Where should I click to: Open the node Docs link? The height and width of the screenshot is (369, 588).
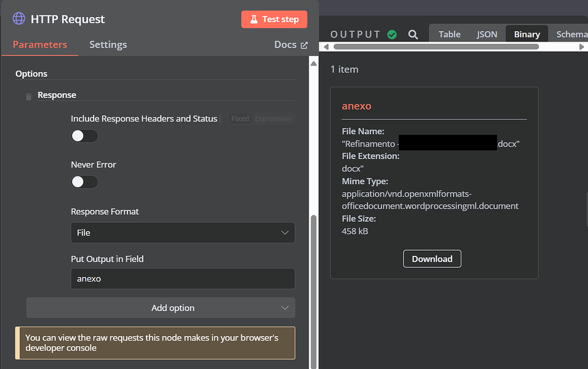[x=286, y=44]
